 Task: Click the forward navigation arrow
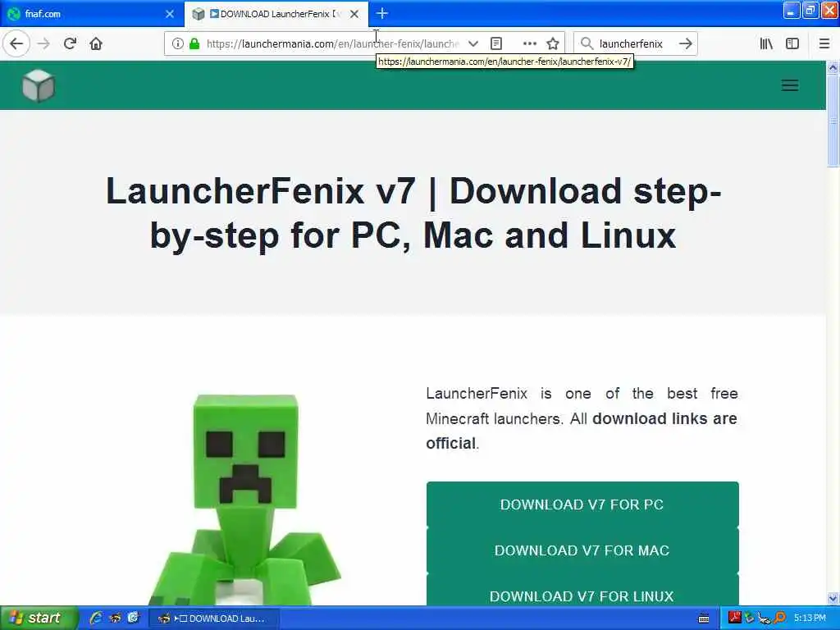(44, 43)
